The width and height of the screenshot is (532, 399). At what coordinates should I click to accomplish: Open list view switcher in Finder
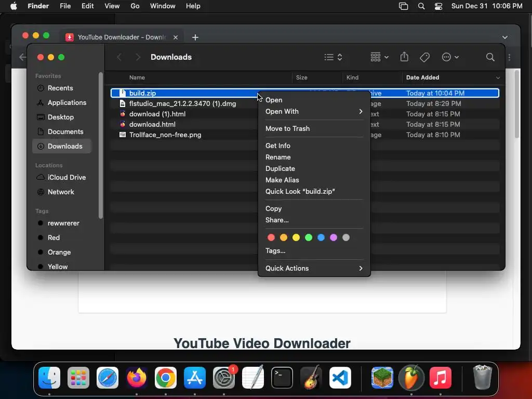pos(333,57)
